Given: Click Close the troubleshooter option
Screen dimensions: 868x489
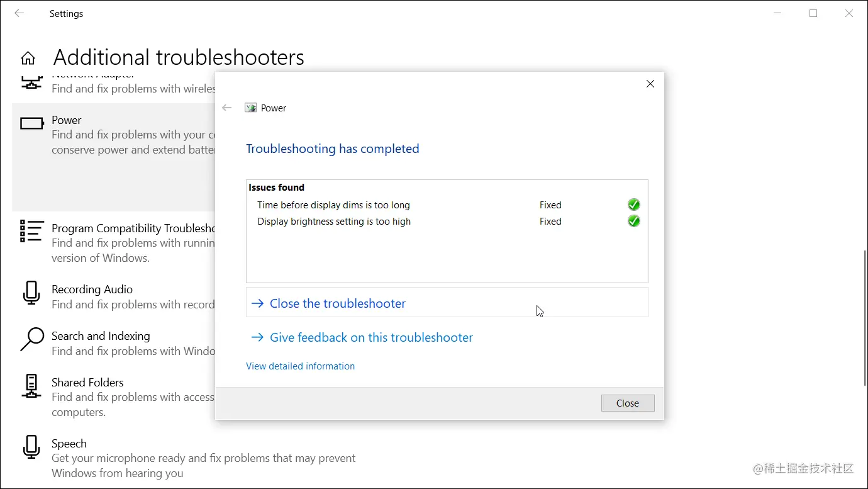Looking at the screenshot, I should coord(447,303).
